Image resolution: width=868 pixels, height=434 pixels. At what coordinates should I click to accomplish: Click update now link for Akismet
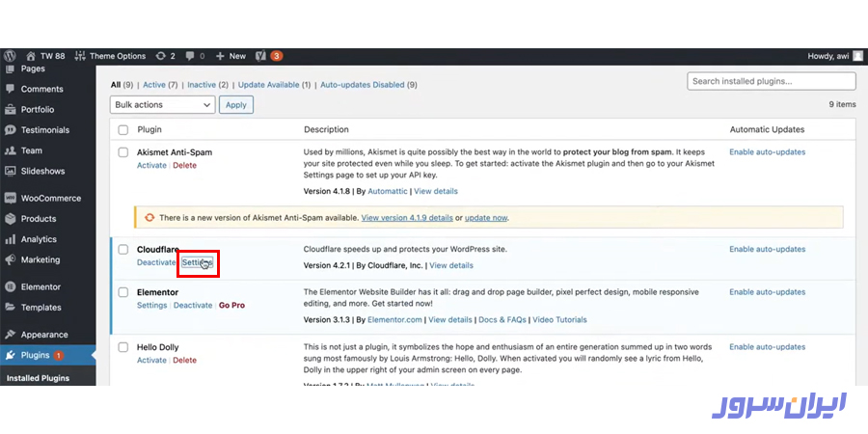[485, 218]
